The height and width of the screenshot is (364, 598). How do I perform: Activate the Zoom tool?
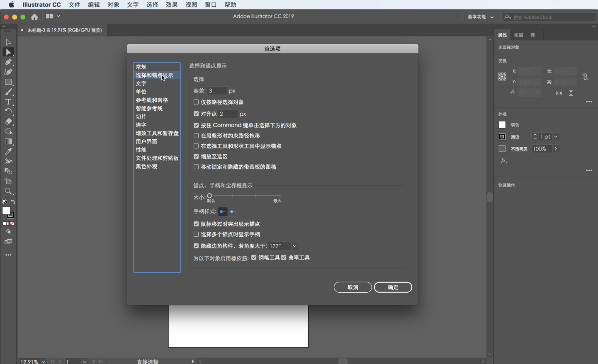[x=8, y=192]
